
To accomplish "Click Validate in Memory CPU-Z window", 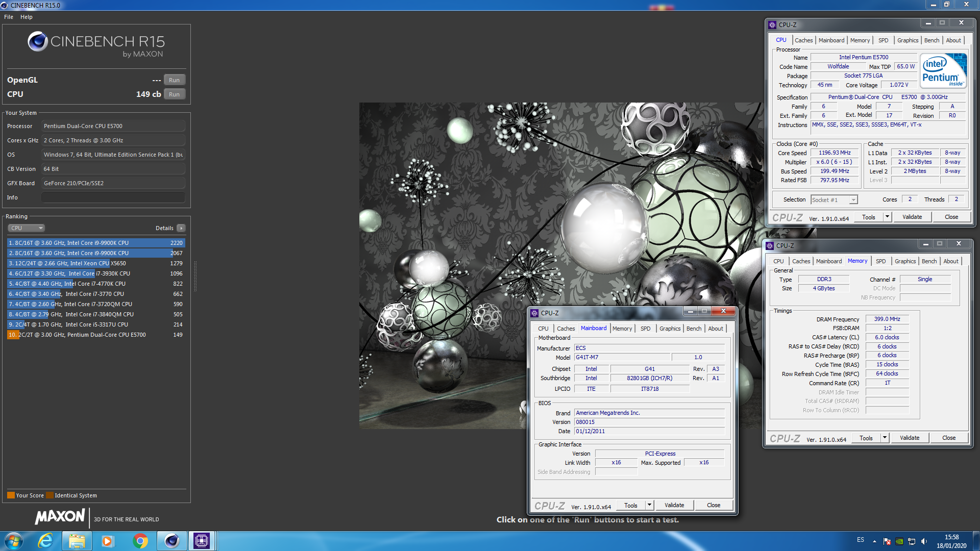I will point(909,438).
